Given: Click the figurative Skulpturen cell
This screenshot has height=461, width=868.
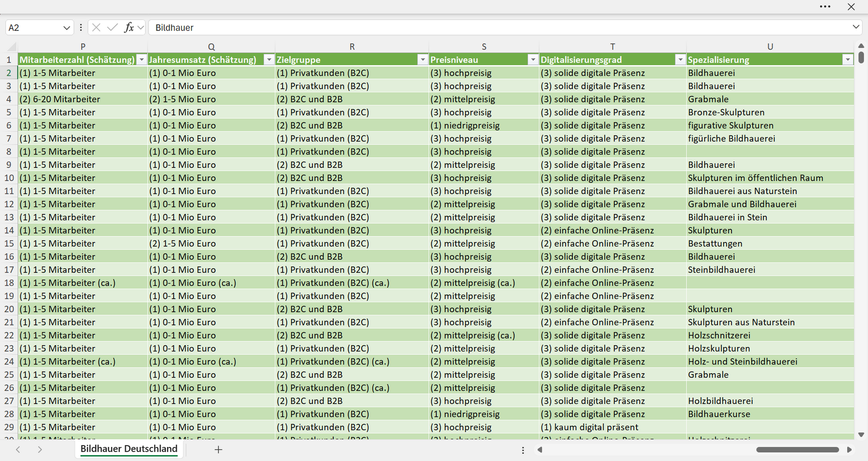Looking at the screenshot, I should [x=770, y=126].
